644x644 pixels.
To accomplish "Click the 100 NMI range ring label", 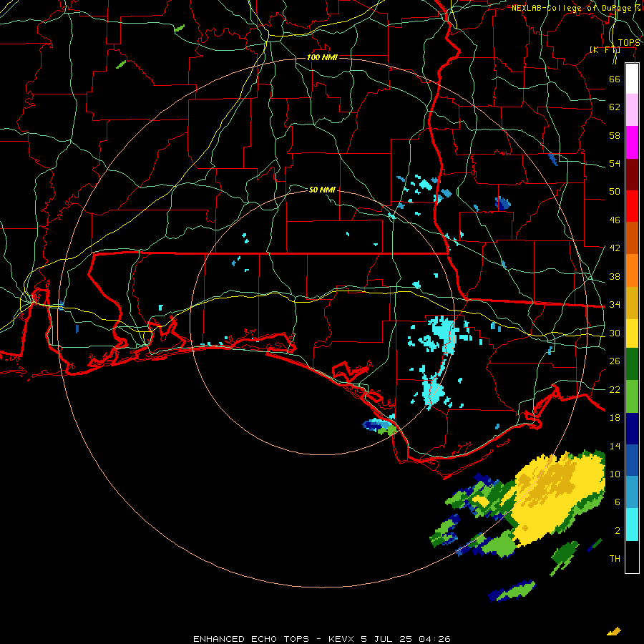I will click(322, 57).
